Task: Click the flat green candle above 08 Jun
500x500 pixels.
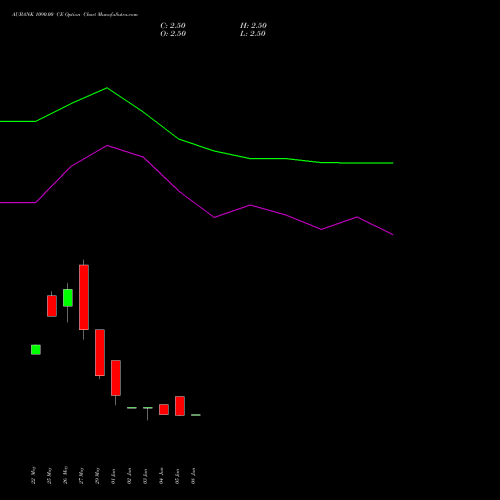Action: [196, 415]
